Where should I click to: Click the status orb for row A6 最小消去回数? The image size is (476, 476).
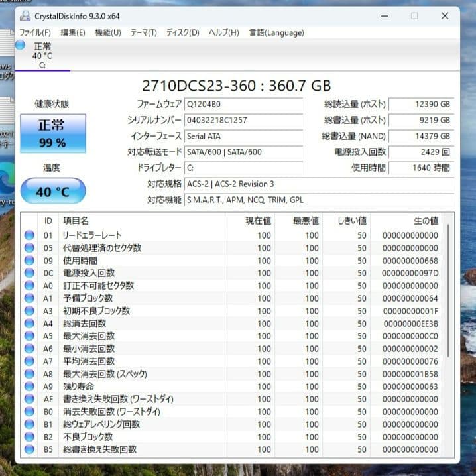pyautogui.click(x=29, y=349)
